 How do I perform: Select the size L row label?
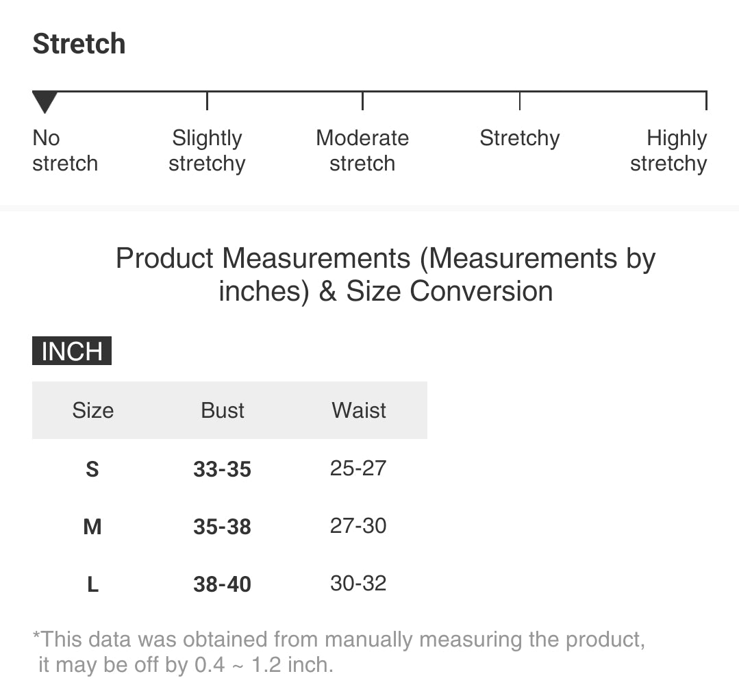tap(92, 584)
